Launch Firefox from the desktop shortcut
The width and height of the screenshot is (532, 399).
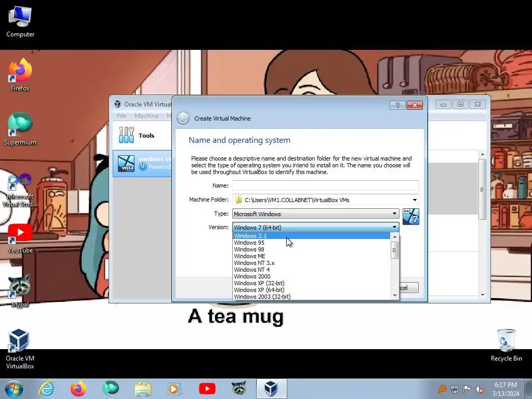click(x=20, y=75)
